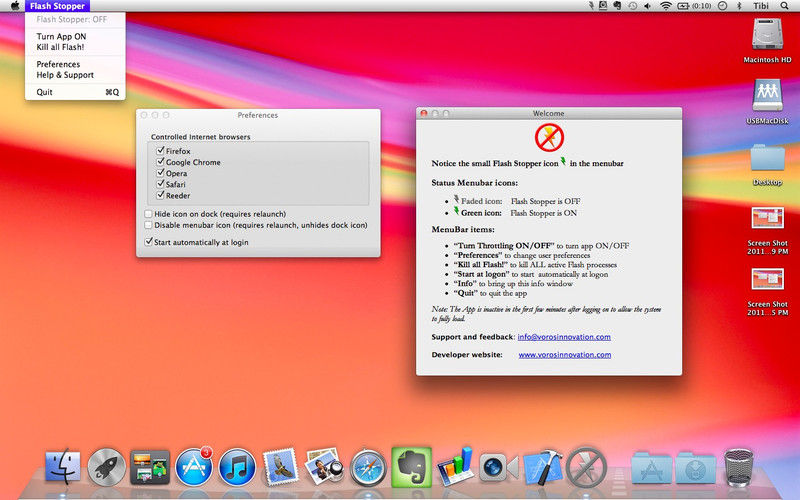Click the Preferences window title bar

[x=258, y=115]
